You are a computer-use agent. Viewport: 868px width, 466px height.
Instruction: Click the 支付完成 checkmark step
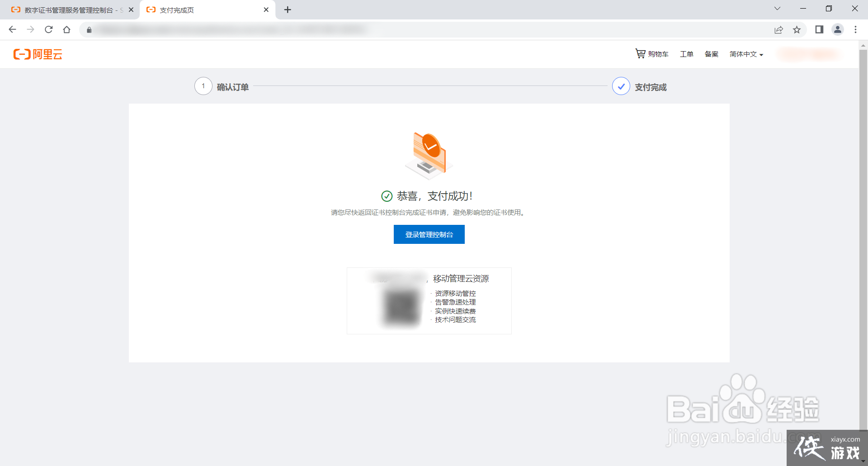621,86
